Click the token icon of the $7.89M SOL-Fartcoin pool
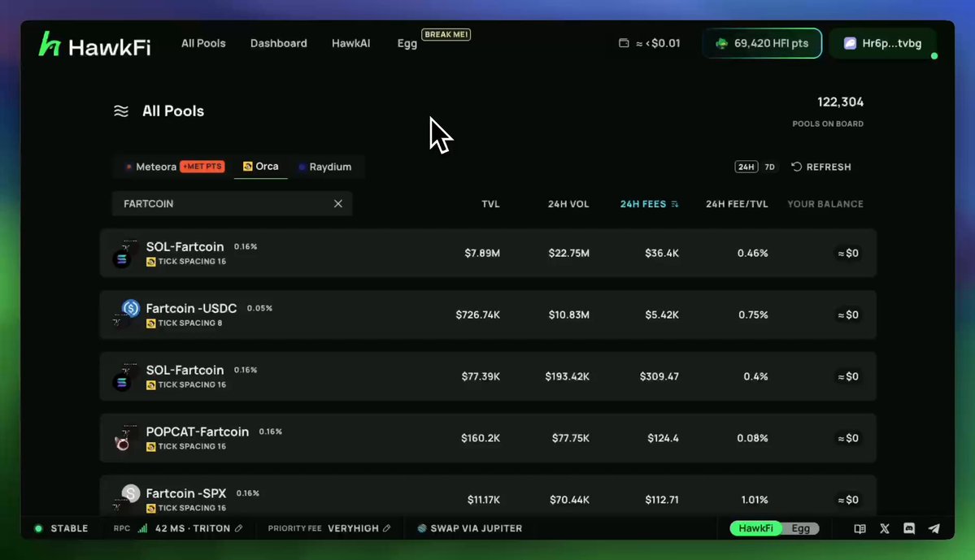 (126, 254)
